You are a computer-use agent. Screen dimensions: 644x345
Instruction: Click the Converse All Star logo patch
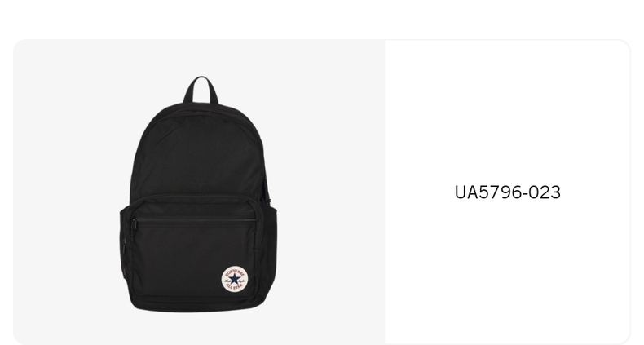tap(234, 279)
